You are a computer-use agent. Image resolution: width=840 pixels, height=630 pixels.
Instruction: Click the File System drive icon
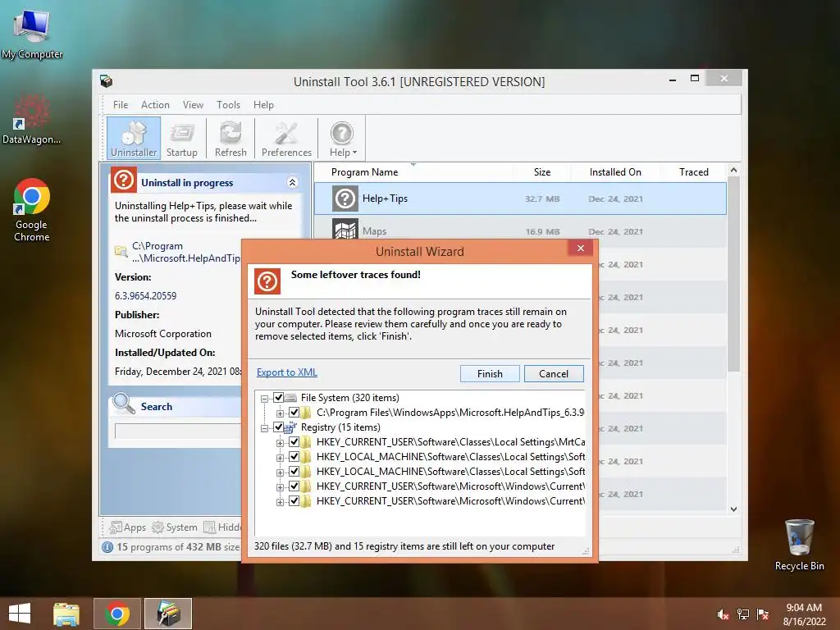pos(291,398)
